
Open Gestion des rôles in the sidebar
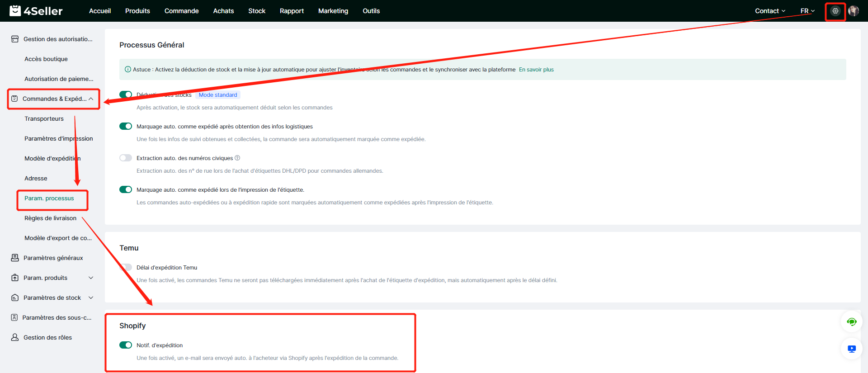pos(47,337)
